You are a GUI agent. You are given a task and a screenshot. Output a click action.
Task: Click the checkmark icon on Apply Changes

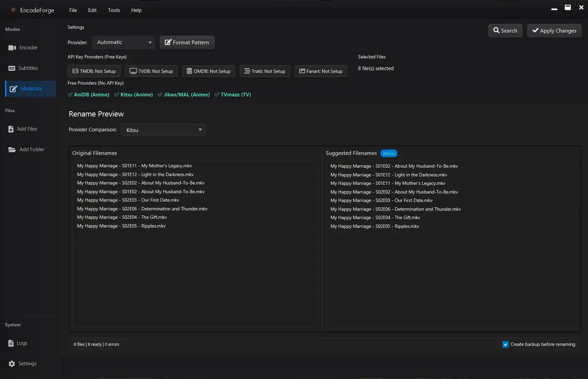(535, 30)
